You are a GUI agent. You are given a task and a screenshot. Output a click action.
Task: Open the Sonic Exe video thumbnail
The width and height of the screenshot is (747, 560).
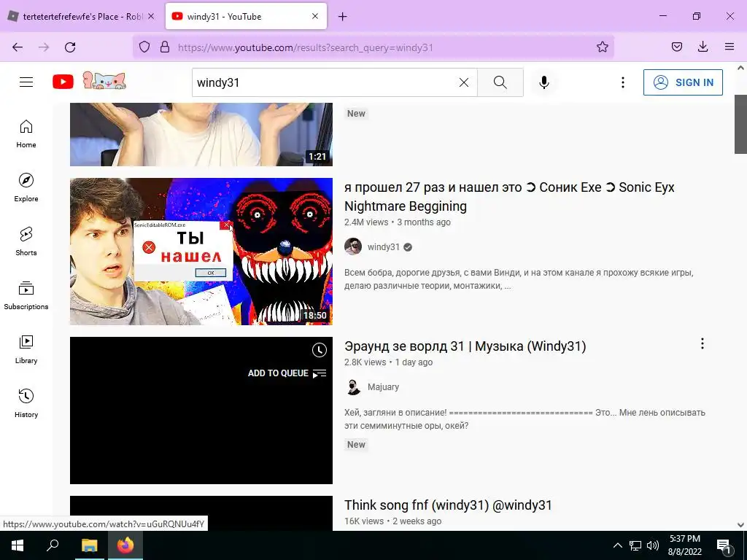point(201,252)
